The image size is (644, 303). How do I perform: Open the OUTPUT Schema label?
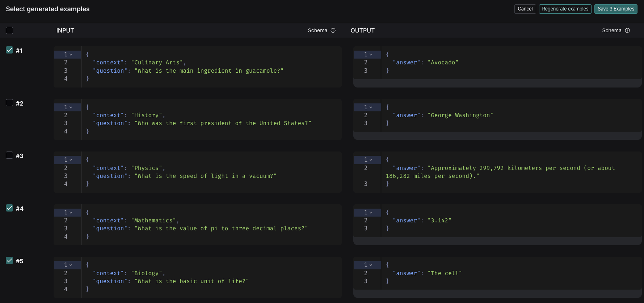click(x=612, y=30)
